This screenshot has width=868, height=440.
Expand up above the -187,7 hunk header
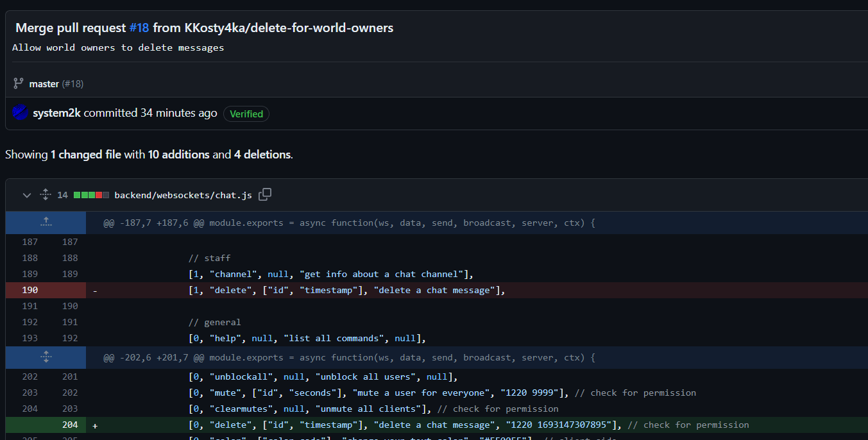[46, 223]
